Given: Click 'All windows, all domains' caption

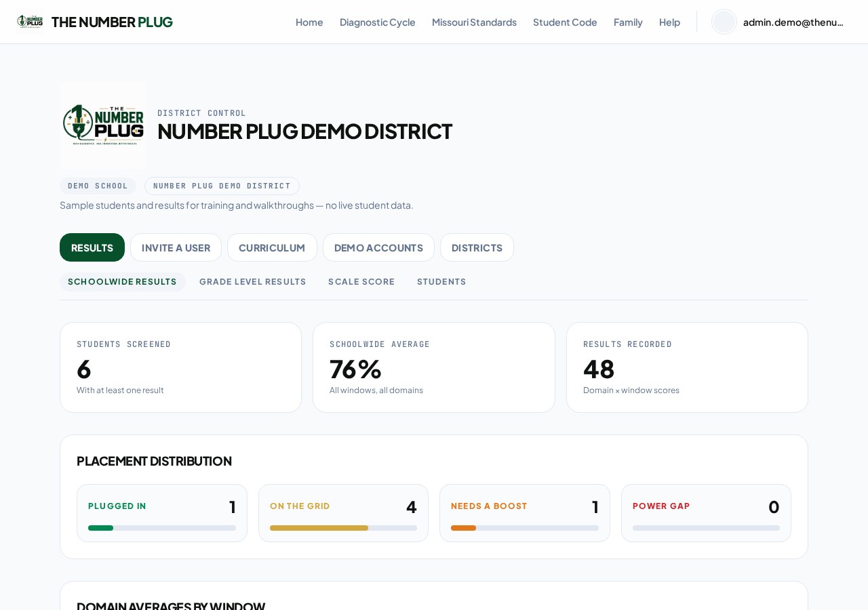Looking at the screenshot, I should click(376, 390).
